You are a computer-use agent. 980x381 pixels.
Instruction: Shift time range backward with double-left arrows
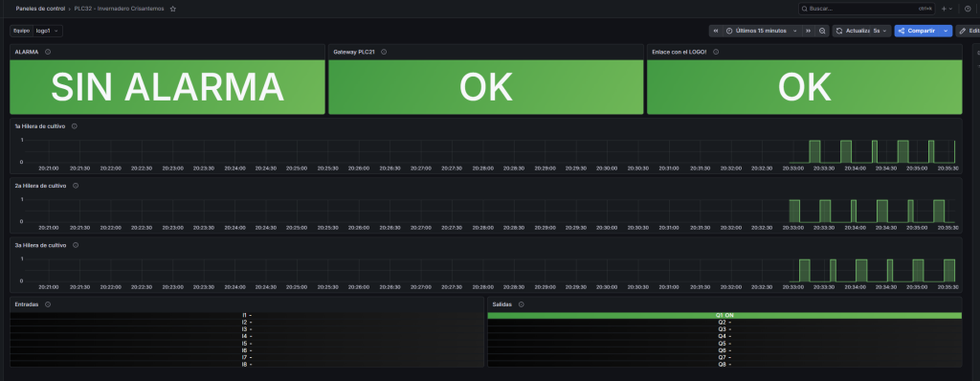[716, 31]
